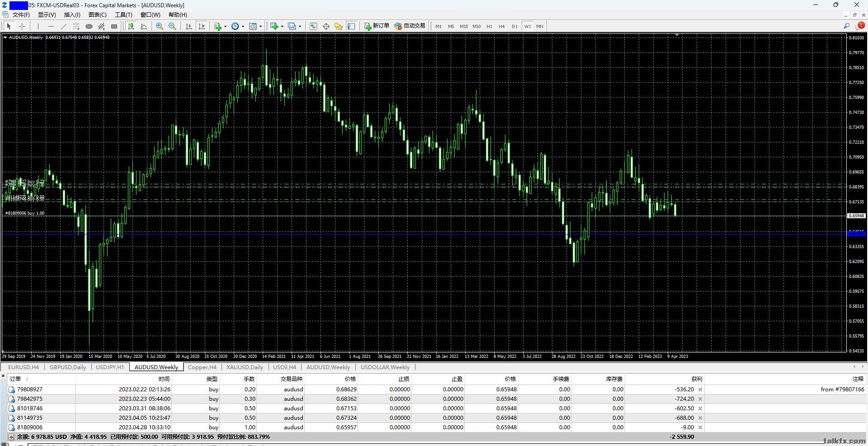868x446 pixels.
Task: Switch timeframe to MN
Action: [x=540, y=26]
